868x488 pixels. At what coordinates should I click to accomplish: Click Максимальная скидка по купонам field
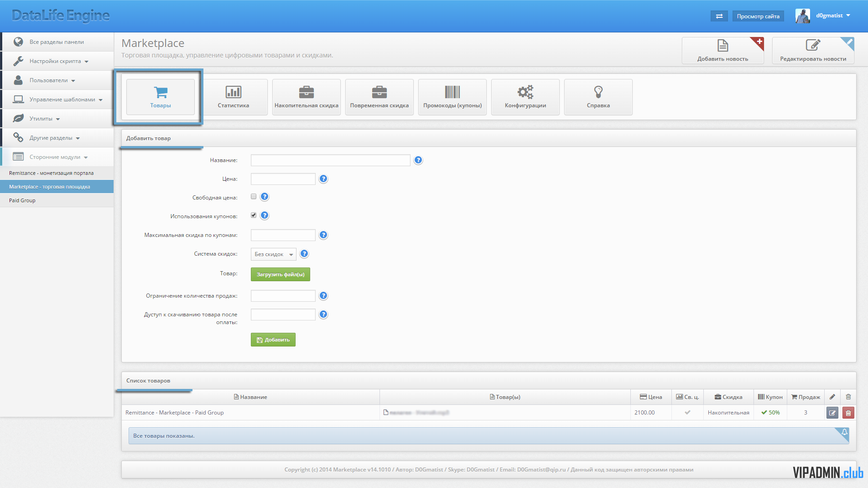pos(283,235)
